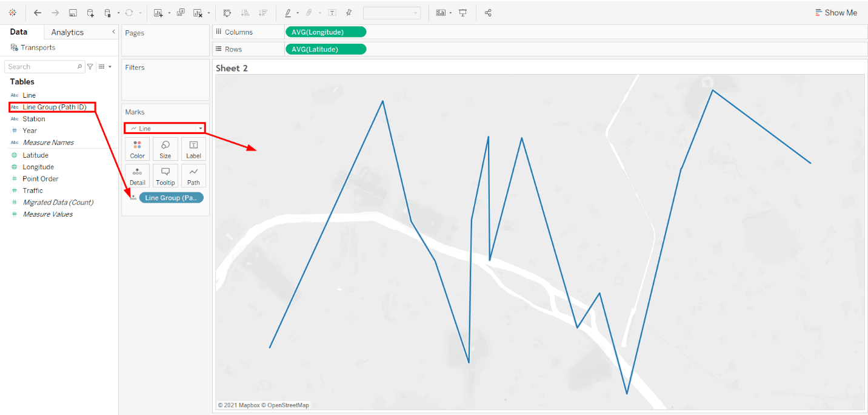Create a new worksheet icon
The image size is (868, 415).
pos(159,13)
